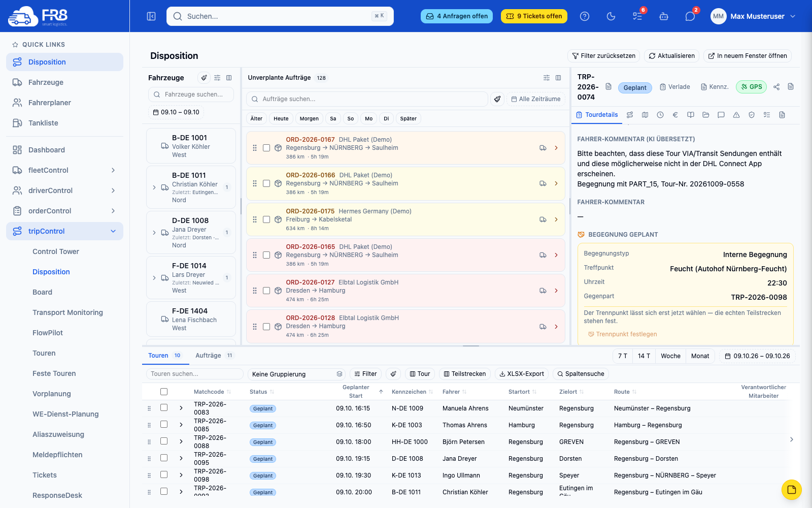Viewport: 812px width, 508px height.
Task: Open the date range 09.10.26 – 09.10.26
Action: tap(757, 356)
